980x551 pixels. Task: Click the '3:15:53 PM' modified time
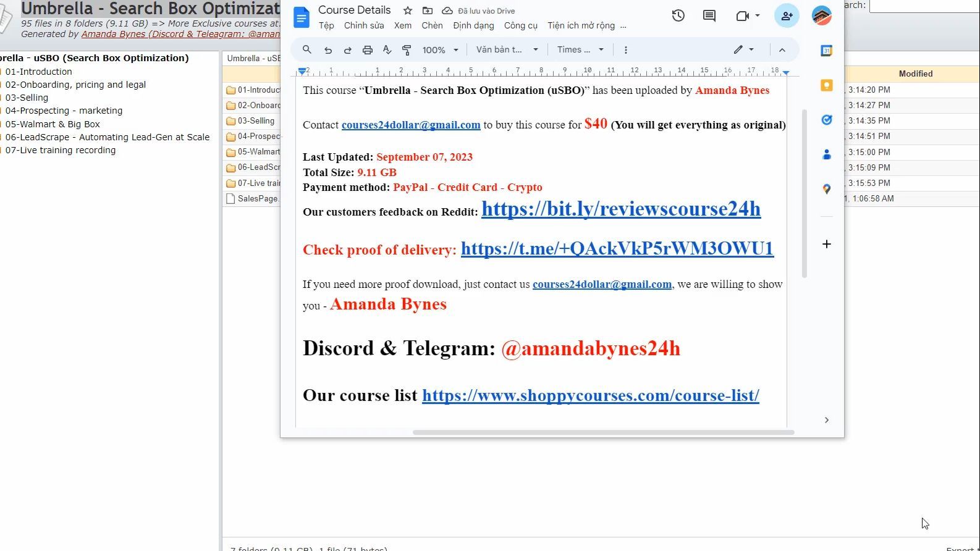point(869,183)
